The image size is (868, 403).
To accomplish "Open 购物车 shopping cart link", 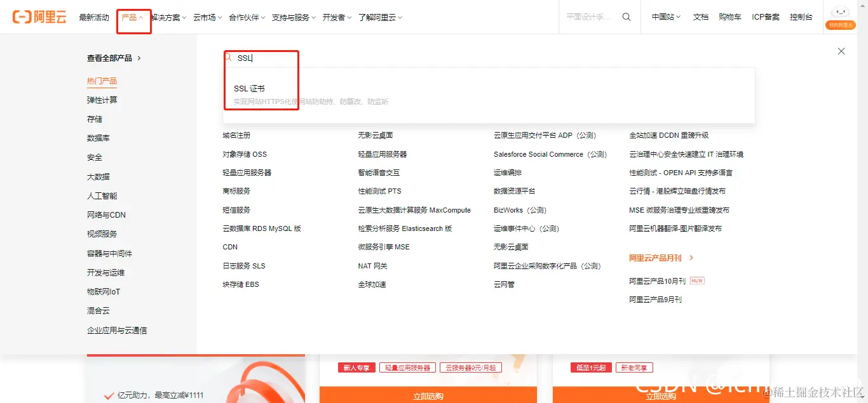I will pos(730,17).
